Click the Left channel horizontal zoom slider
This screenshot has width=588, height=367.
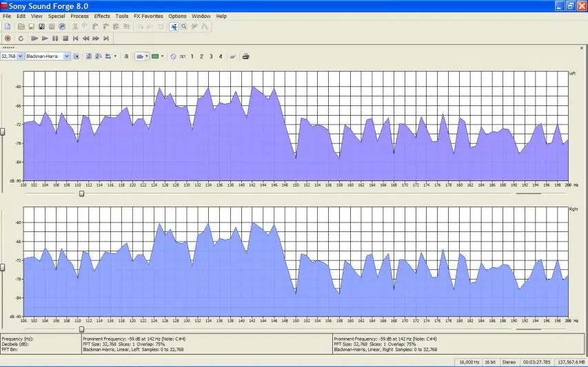pos(81,193)
